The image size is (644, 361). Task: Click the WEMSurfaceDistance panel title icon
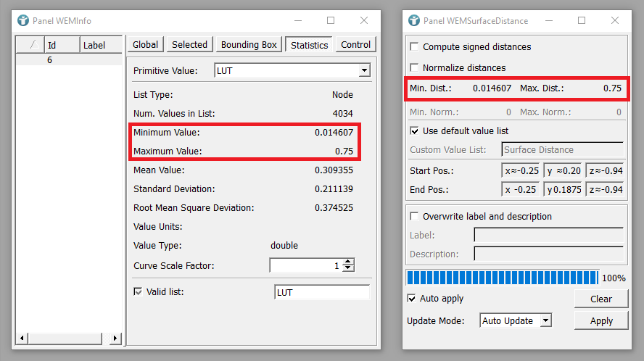coord(414,21)
